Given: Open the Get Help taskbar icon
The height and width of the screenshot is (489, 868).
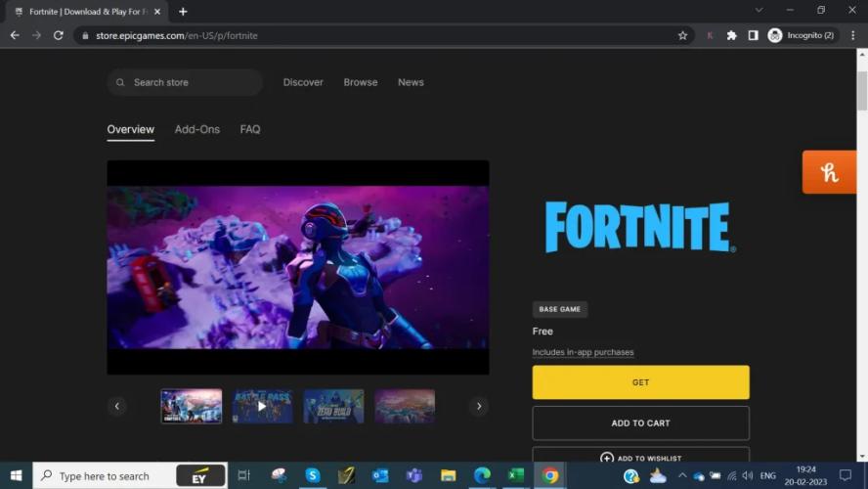Looking at the screenshot, I should pos(631,475).
